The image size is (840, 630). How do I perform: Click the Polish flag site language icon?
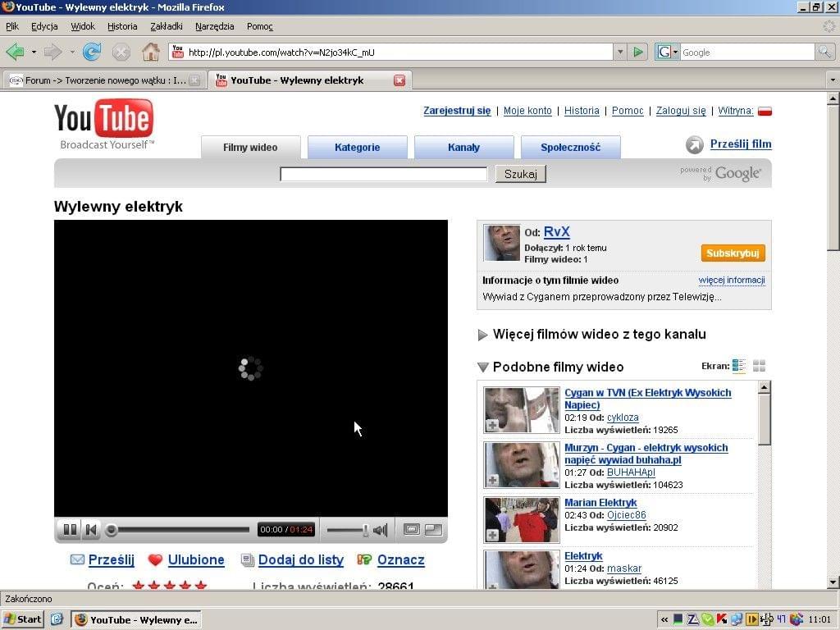coord(765,112)
